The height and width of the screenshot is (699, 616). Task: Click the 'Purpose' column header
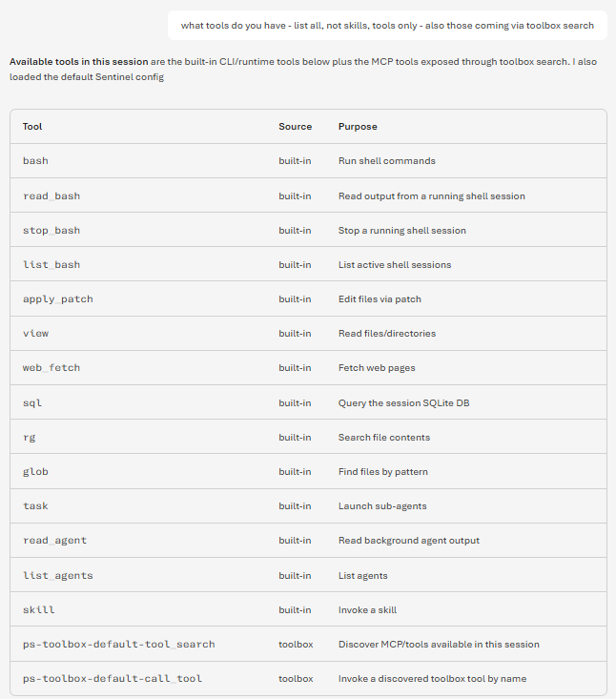point(358,127)
